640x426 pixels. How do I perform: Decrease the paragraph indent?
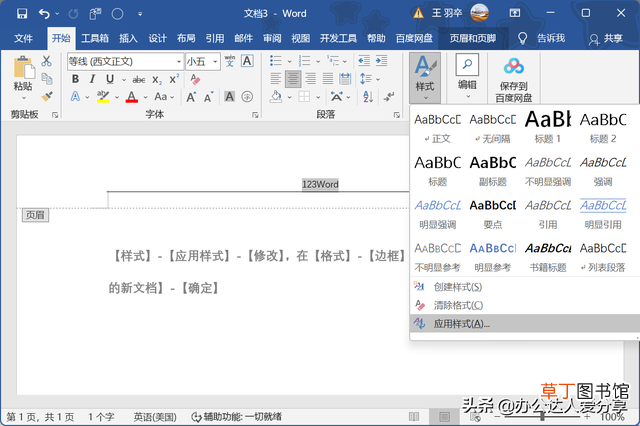pos(364,61)
